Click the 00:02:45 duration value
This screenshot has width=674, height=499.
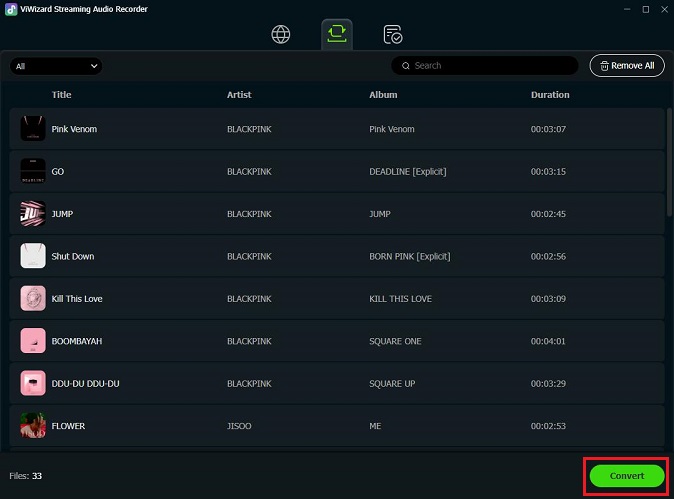click(548, 214)
